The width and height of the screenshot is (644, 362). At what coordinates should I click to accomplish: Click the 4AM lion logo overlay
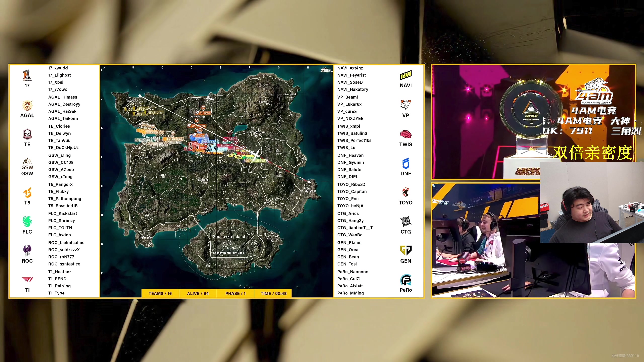point(595,91)
